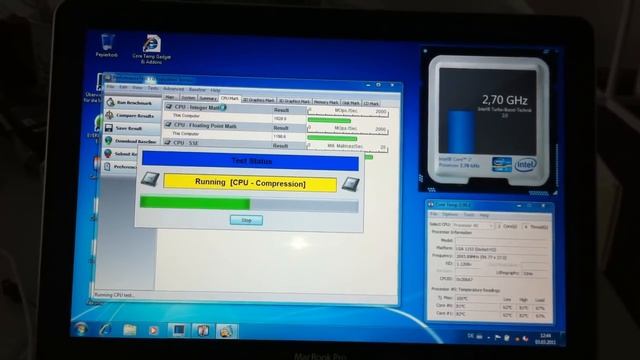Click the chip icon left of Running label
The height and width of the screenshot is (360, 640).
coord(150,179)
